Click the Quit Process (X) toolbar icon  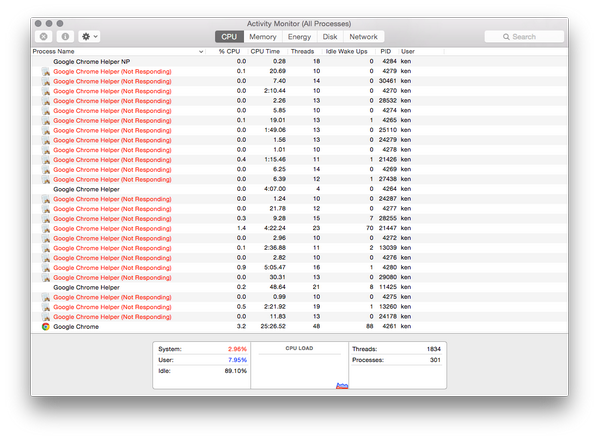(44, 37)
